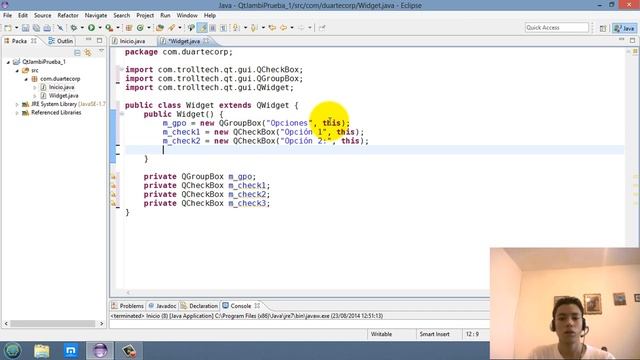This screenshot has height=360, width=640.
Task: Open the Run button dropdown arrow
Action: coord(100,28)
